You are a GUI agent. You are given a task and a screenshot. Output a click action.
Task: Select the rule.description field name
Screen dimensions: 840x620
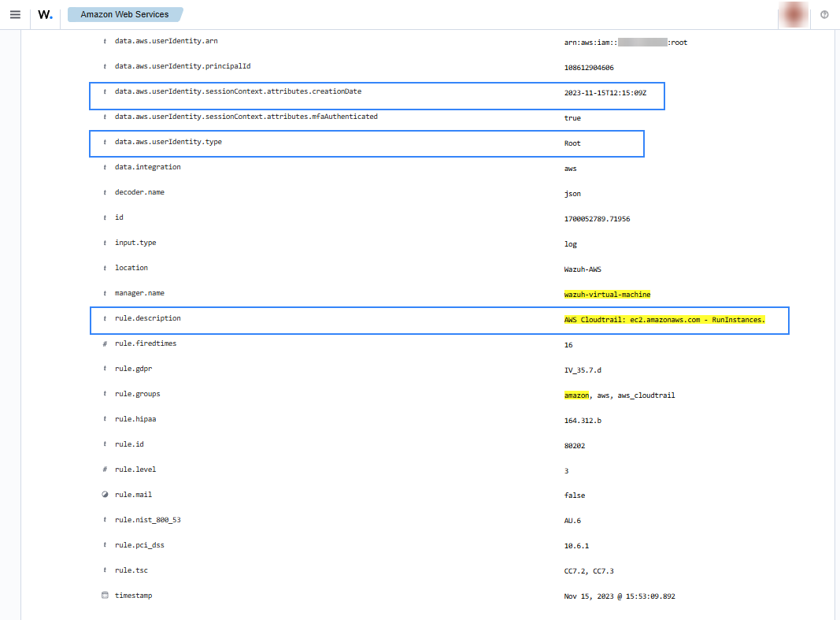click(x=147, y=318)
